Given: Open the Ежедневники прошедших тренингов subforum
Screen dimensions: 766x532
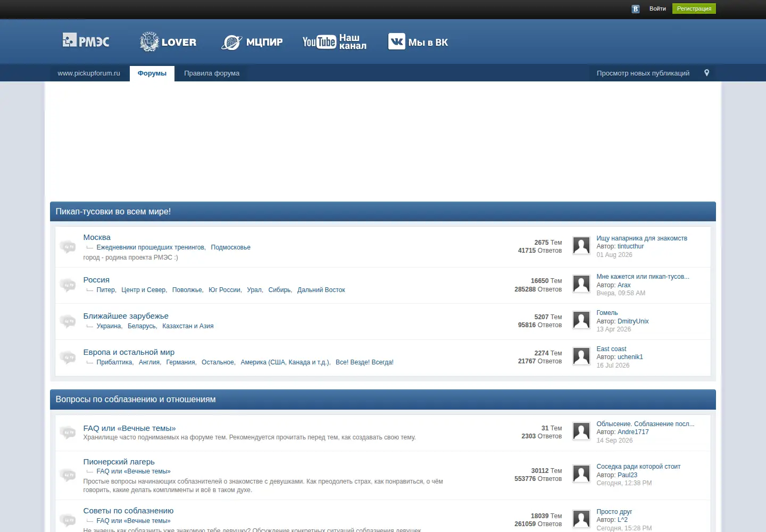Looking at the screenshot, I should (x=150, y=247).
